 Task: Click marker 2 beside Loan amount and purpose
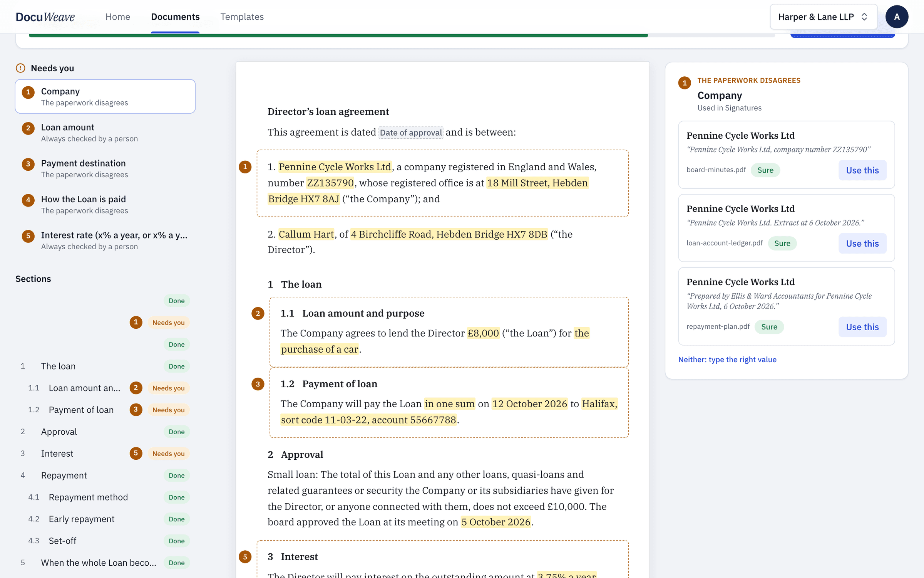tap(258, 313)
